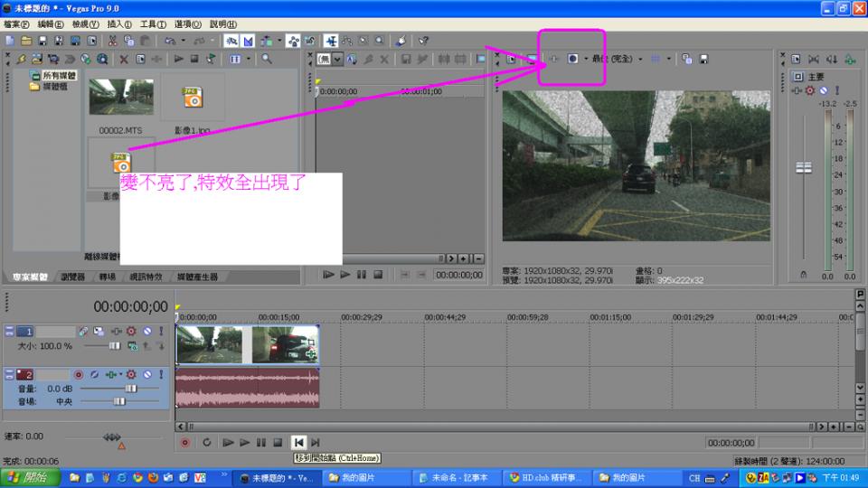Open the 工具 (Tools) menu
The image size is (868, 488).
[x=153, y=23]
